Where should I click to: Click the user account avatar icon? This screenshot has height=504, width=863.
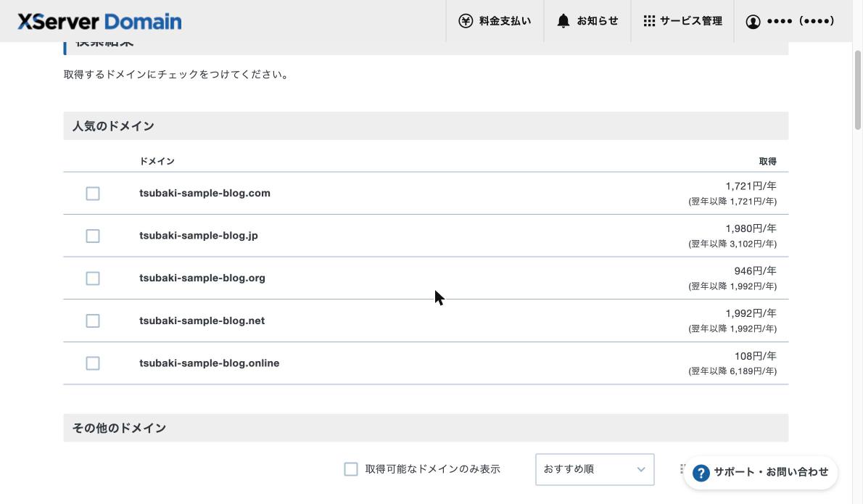pyautogui.click(x=753, y=22)
